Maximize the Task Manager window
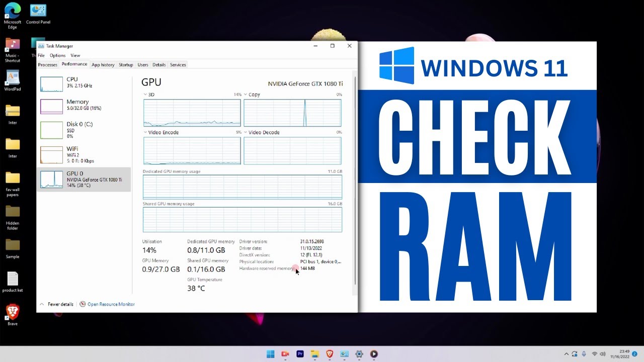644x362 pixels. pyautogui.click(x=332, y=46)
